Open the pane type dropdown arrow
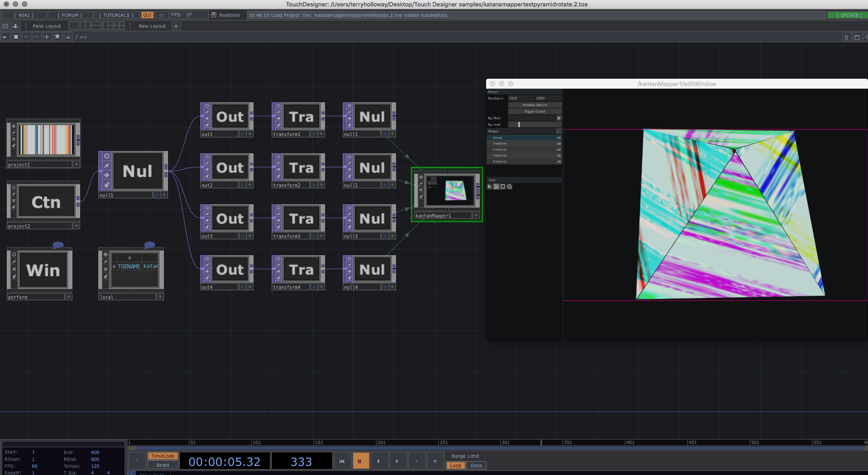868x475 pixels. pos(5,37)
